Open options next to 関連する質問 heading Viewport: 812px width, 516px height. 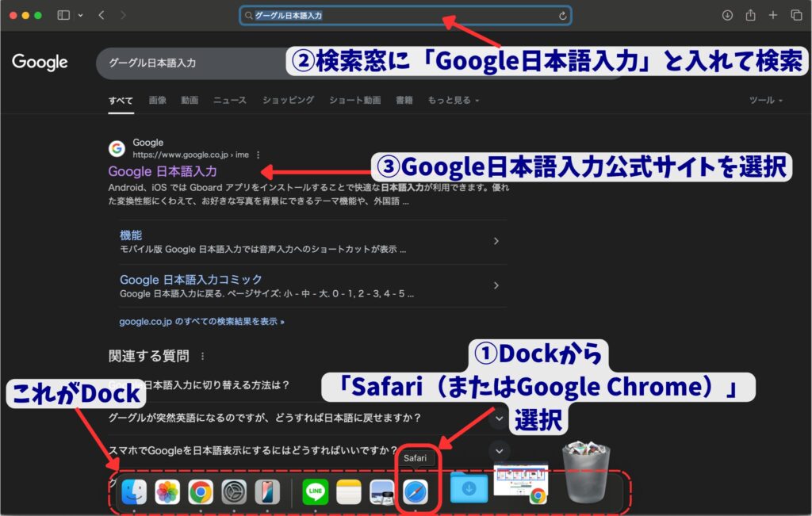(202, 356)
